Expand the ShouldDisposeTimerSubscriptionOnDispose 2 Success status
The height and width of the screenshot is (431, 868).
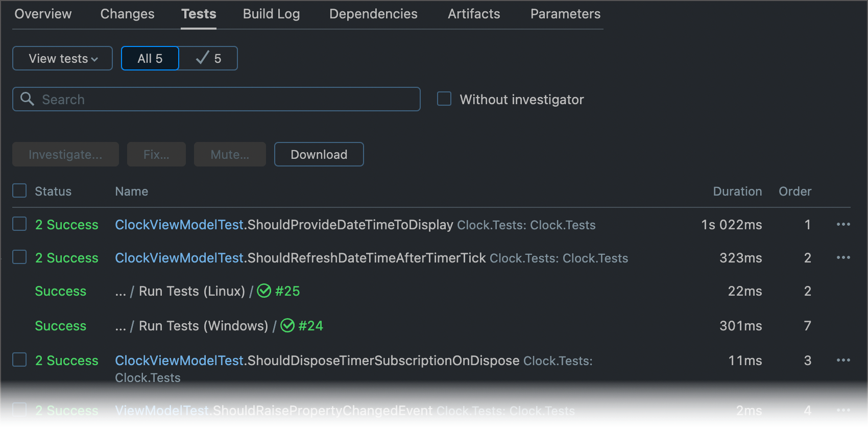click(66, 361)
